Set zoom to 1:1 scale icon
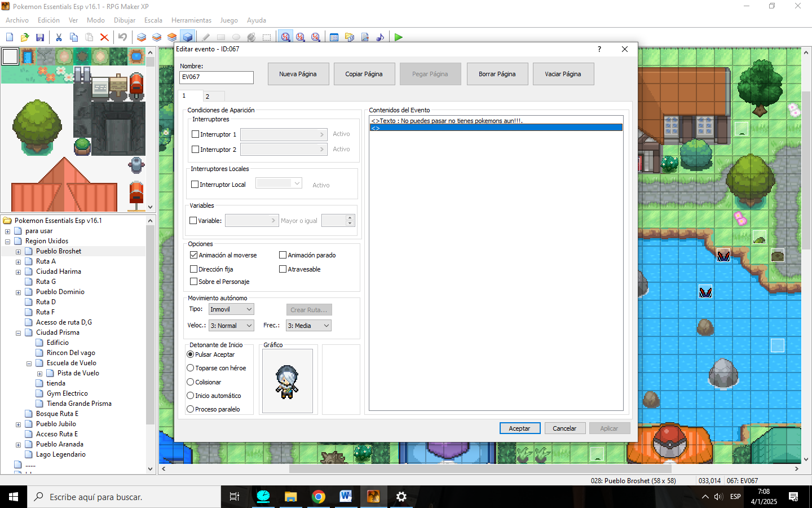 tap(286, 37)
